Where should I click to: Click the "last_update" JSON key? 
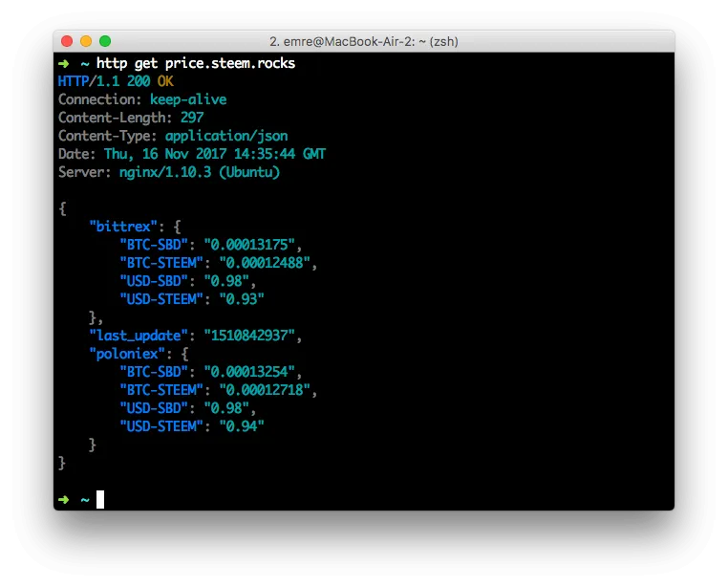(x=139, y=336)
